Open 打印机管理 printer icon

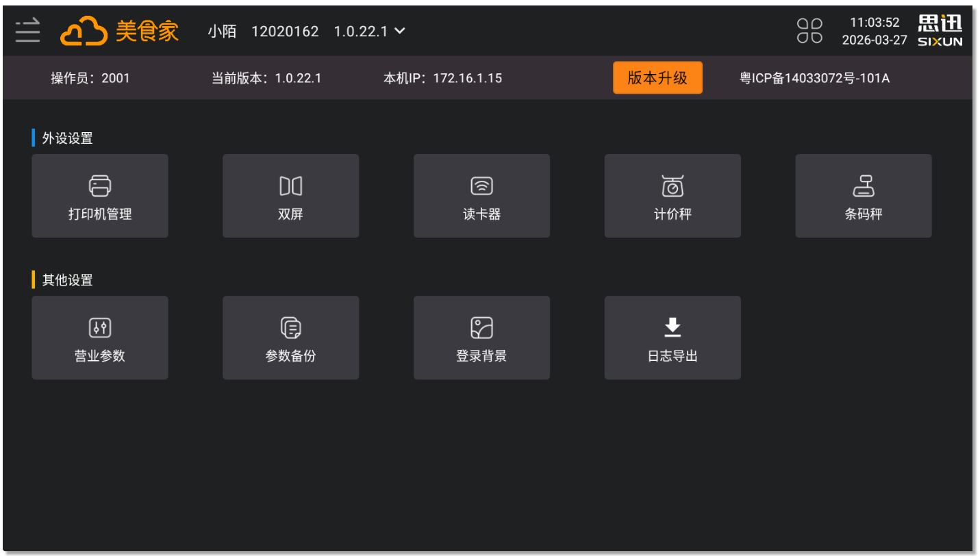100,186
